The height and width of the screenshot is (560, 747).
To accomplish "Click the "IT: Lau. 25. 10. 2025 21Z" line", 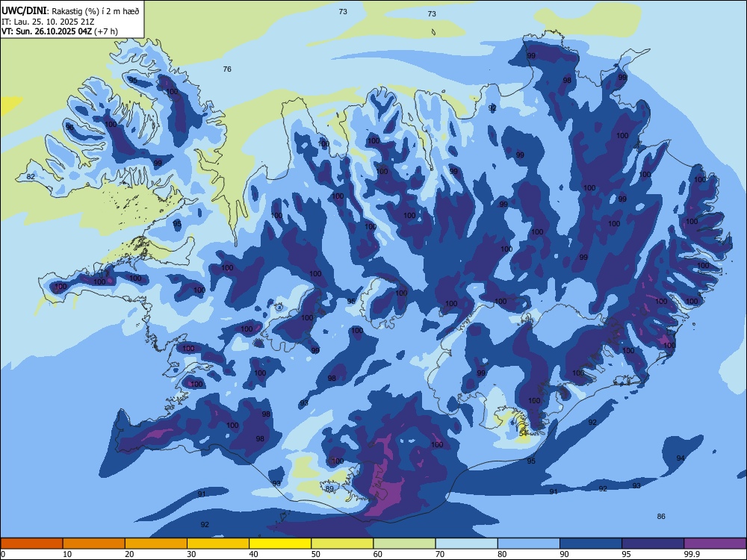I will (x=46, y=22).
